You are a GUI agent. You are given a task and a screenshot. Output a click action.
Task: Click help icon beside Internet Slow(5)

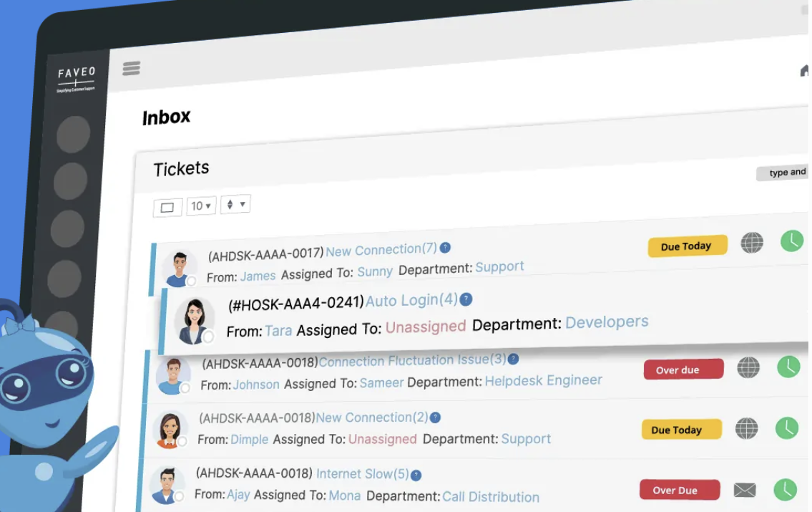tap(416, 475)
